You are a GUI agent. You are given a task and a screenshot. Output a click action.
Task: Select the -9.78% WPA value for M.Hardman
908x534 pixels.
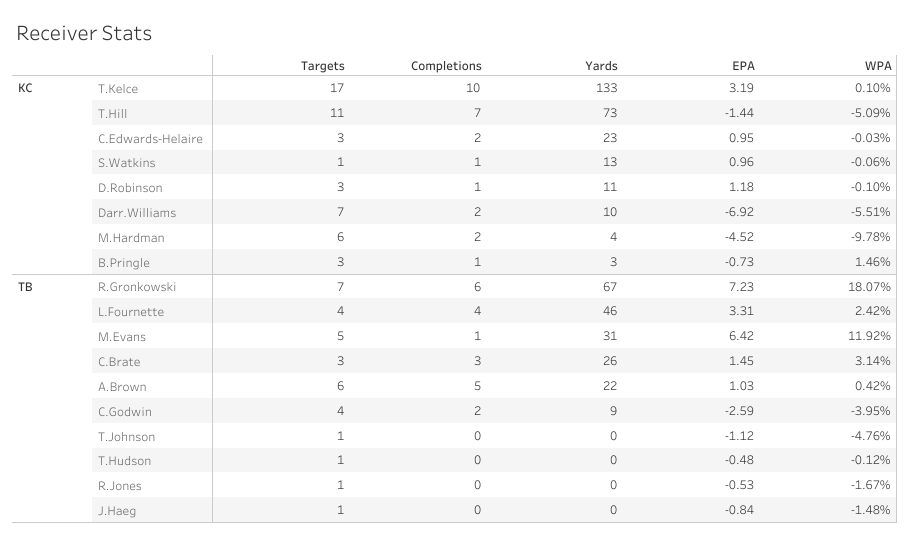tap(870, 238)
